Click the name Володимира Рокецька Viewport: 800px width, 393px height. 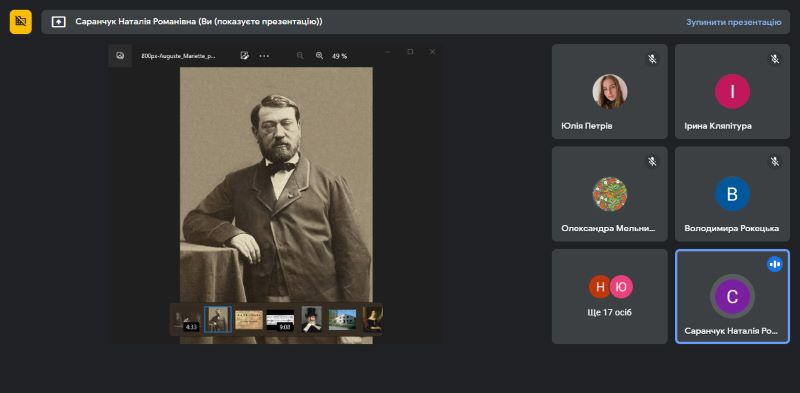pyautogui.click(x=732, y=229)
